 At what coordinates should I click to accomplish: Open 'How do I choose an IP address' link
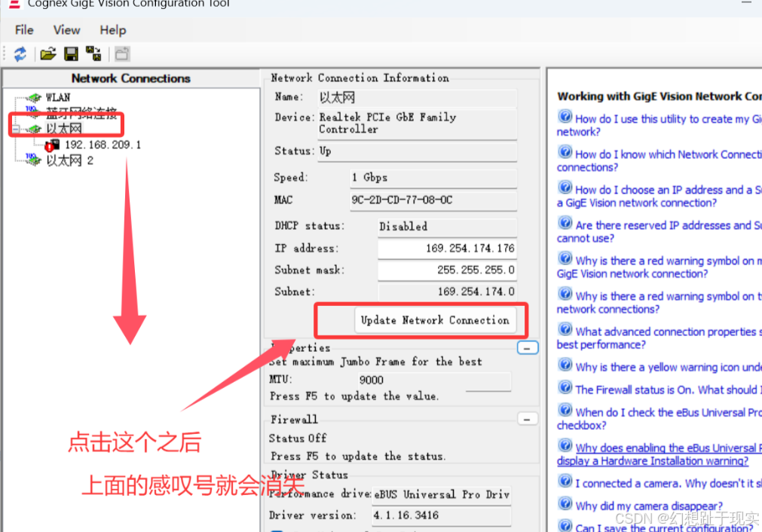659,196
